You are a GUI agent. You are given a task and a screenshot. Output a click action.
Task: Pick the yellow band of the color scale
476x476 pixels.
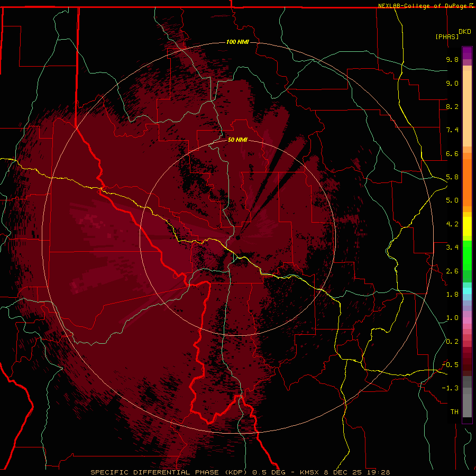[467, 226]
